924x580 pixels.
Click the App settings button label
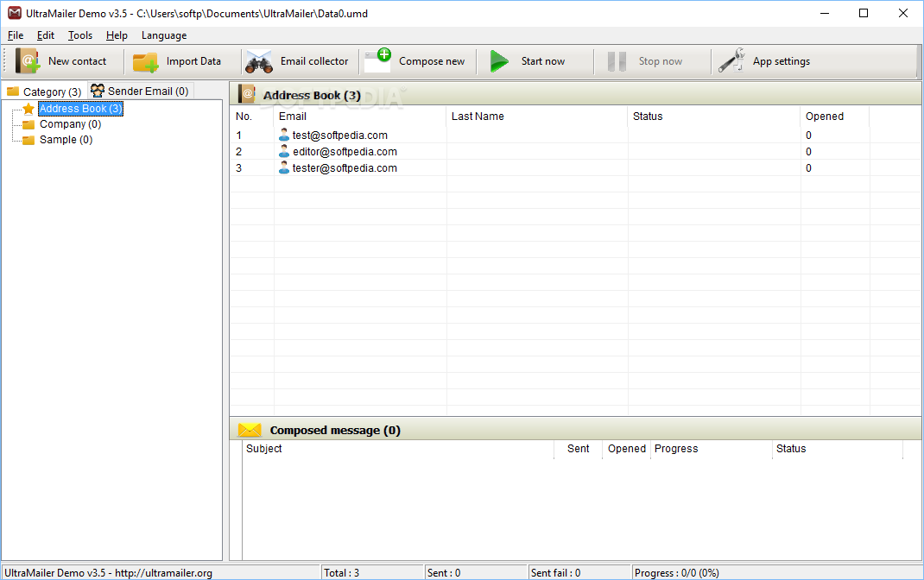click(782, 61)
